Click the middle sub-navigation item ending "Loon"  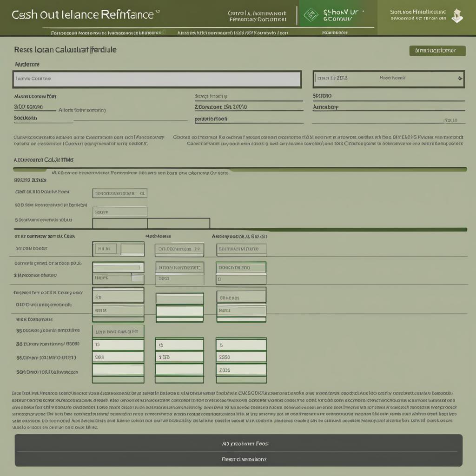pyautogui.click(x=232, y=33)
